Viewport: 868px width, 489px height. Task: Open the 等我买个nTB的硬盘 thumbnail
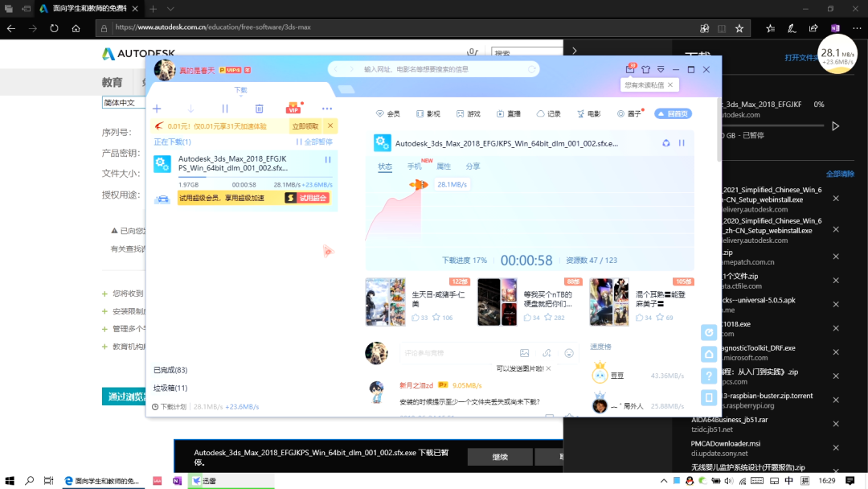point(497,302)
